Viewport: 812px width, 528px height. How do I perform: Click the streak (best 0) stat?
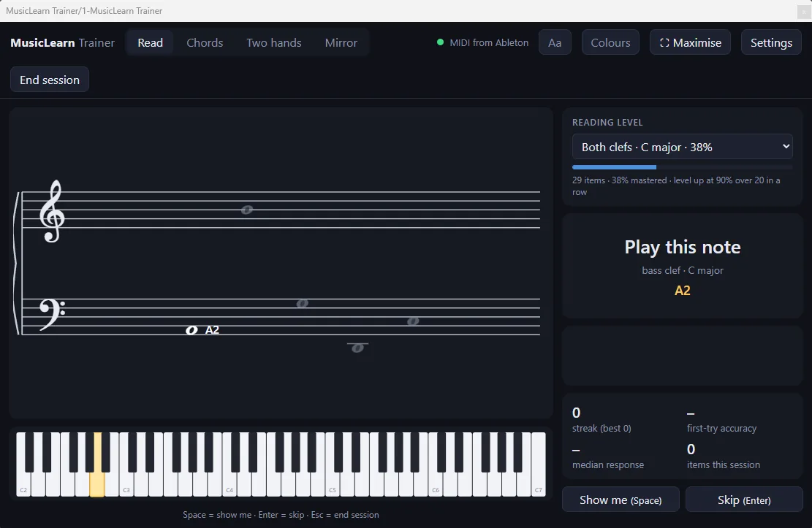pyautogui.click(x=602, y=421)
